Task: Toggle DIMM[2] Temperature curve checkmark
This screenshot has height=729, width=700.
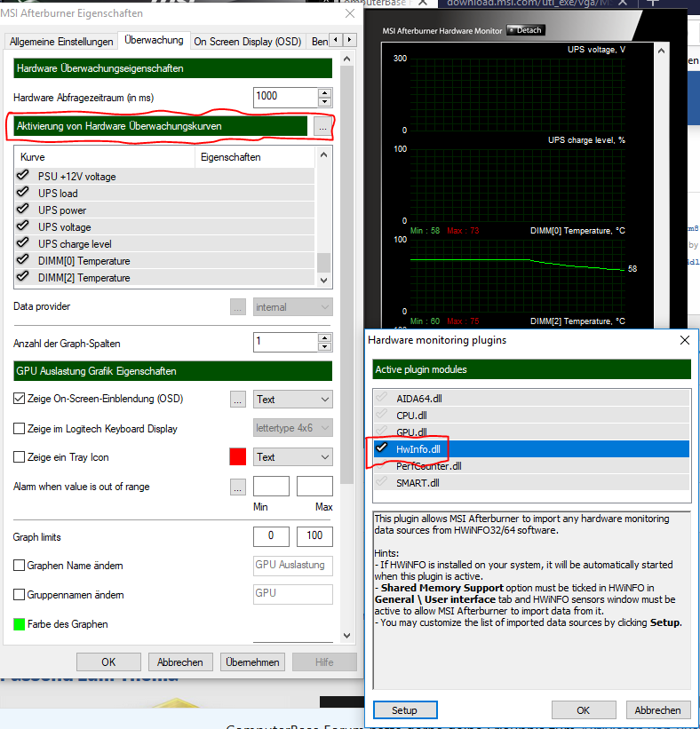Action: (22, 277)
